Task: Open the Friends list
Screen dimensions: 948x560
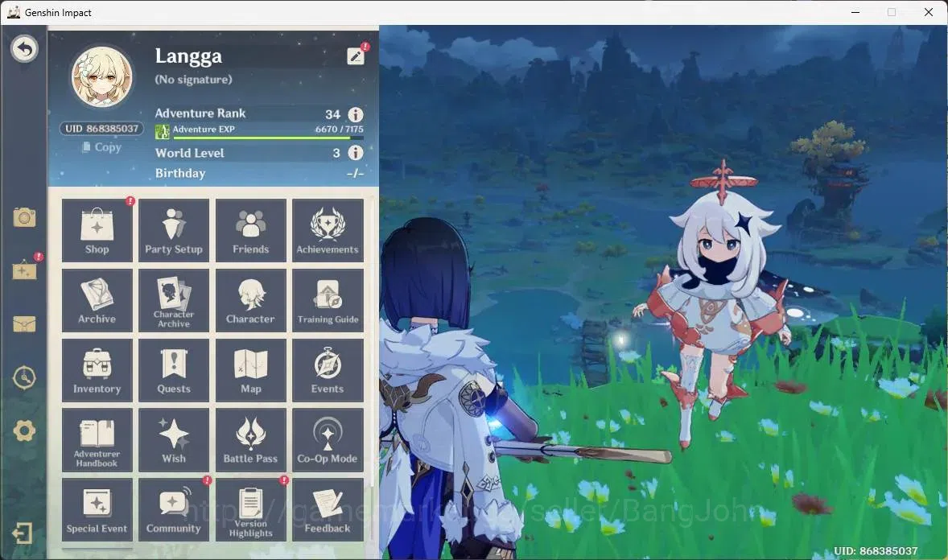Action: (x=250, y=230)
